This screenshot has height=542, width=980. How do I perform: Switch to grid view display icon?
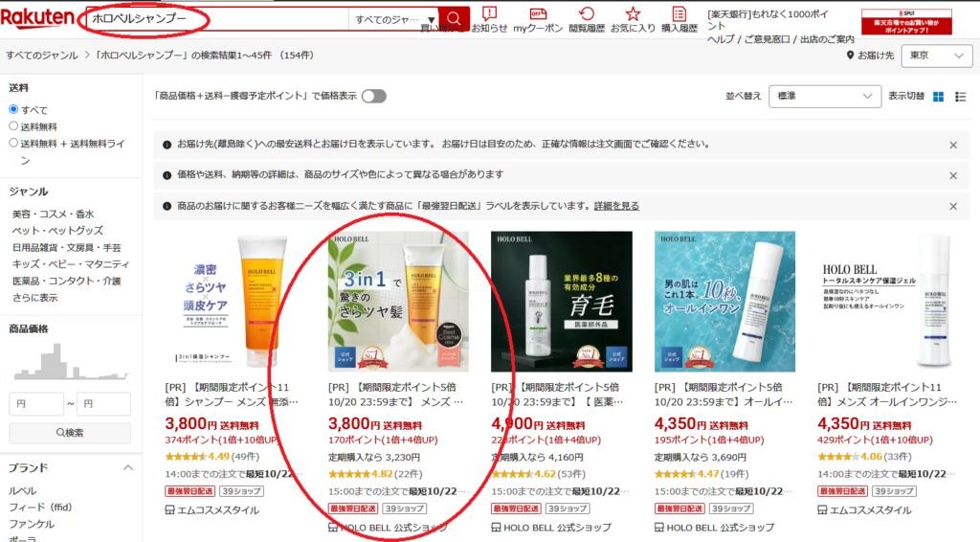tap(939, 97)
